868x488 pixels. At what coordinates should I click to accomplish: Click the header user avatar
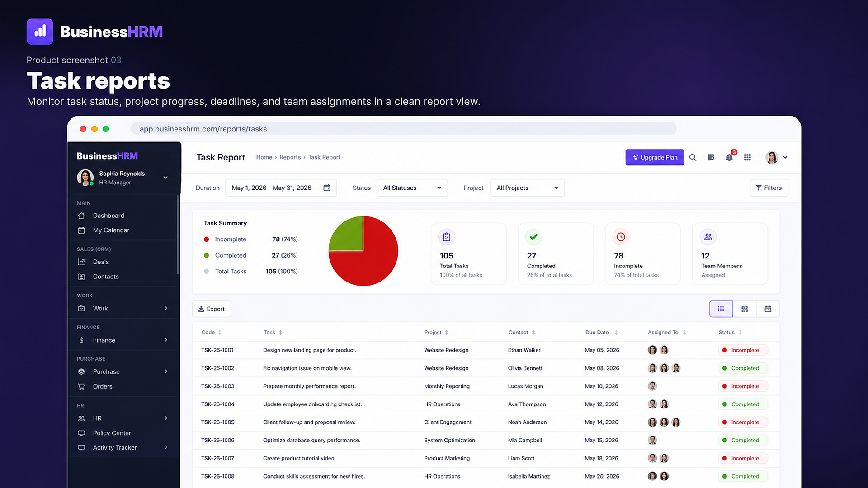(772, 157)
